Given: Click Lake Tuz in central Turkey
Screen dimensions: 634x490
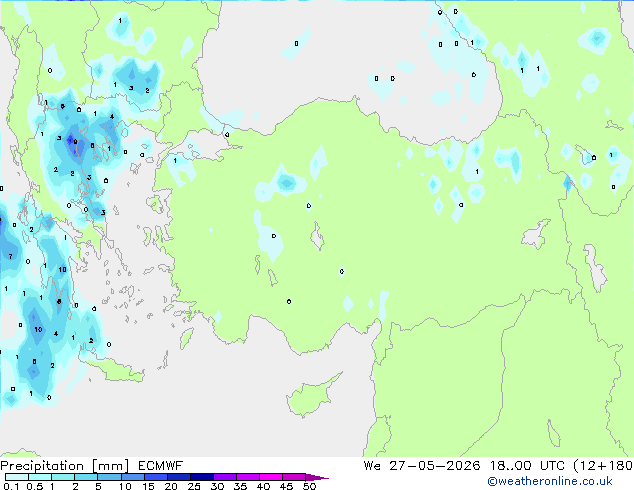Looking at the screenshot, I should tap(317, 237).
